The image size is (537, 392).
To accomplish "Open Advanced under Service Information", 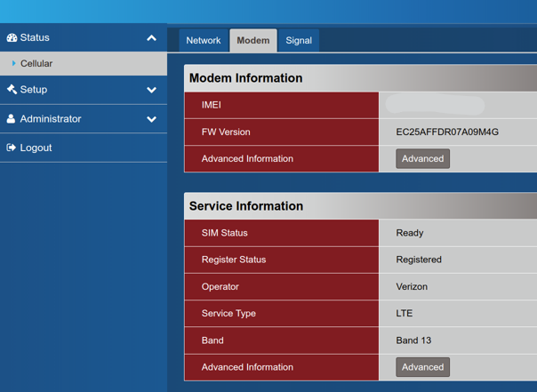I will [x=422, y=367].
